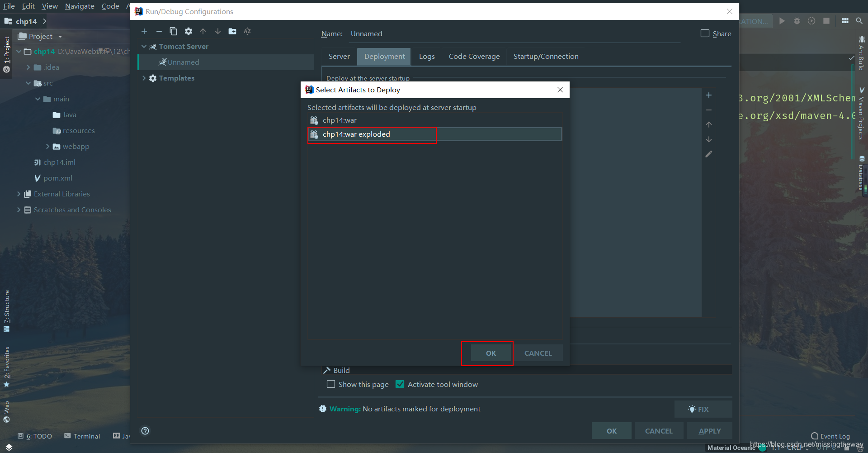This screenshot has height=453, width=868.
Task: Select chp14:war artifact
Action: click(435, 120)
